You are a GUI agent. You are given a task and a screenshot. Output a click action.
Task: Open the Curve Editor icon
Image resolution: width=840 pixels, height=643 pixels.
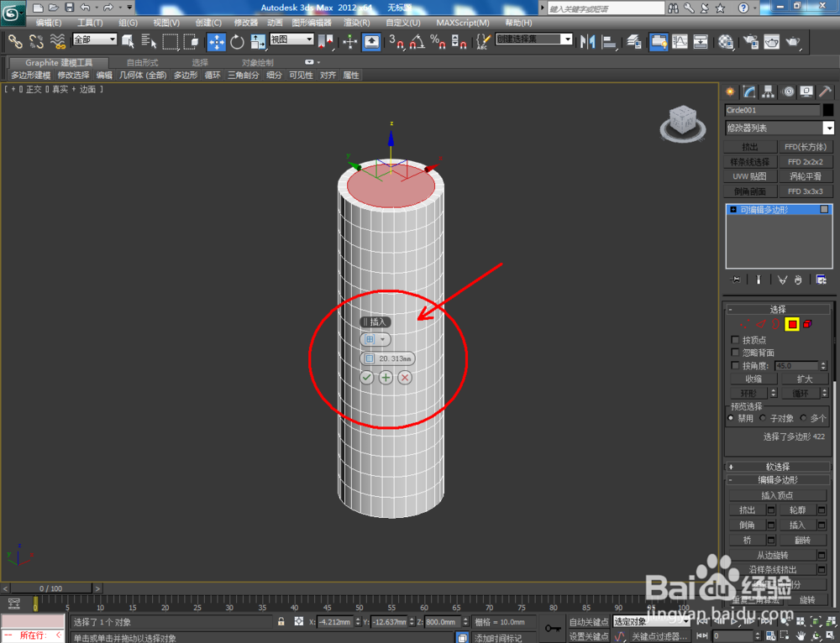pos(680,41)
